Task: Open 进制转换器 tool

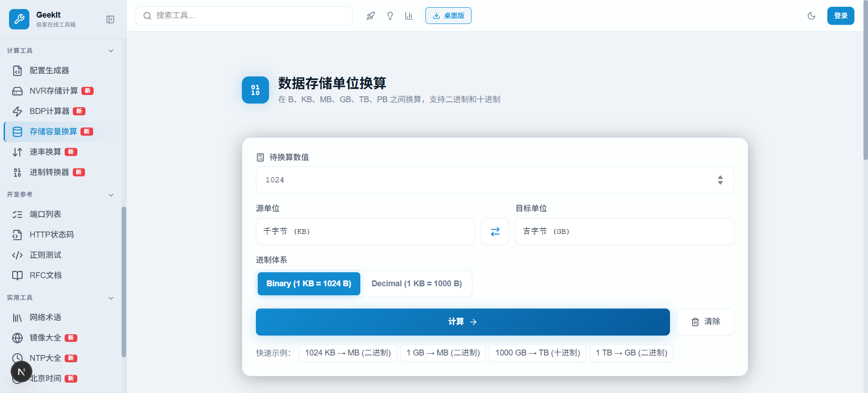Action: pos(59,172)
